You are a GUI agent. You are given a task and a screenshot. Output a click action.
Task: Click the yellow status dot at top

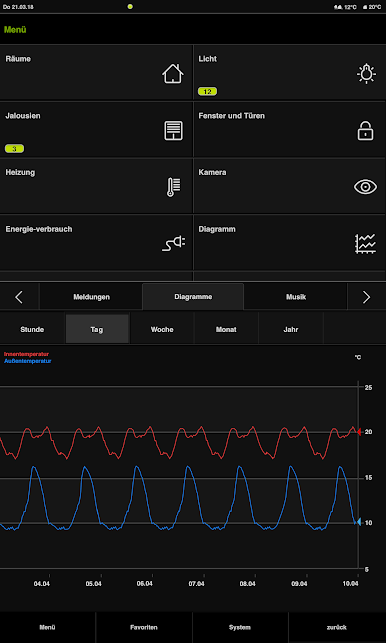(x=130, y=7)
